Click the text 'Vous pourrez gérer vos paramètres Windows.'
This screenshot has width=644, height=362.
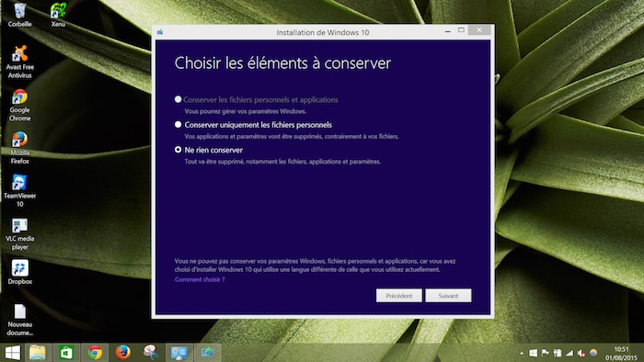coord(246,111)
